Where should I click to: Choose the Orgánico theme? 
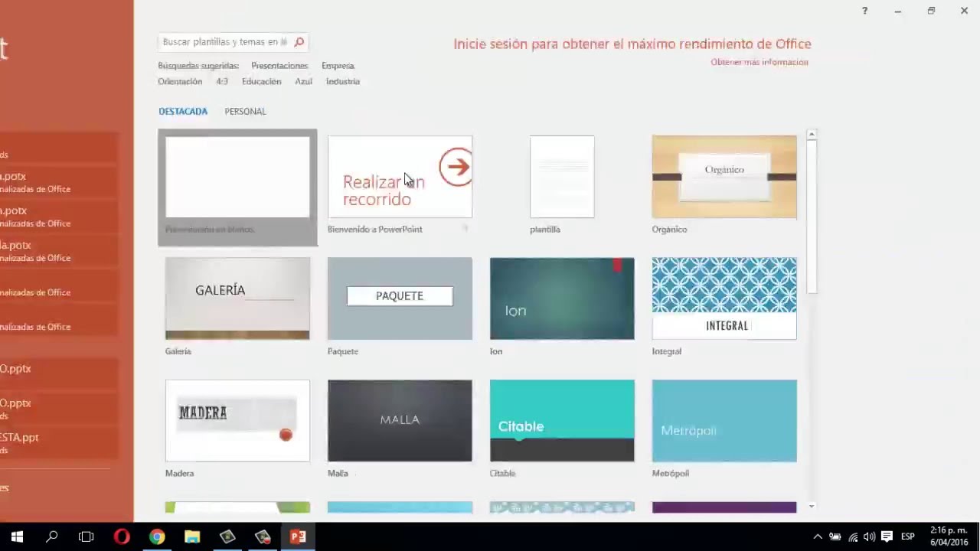coord(724,177)
